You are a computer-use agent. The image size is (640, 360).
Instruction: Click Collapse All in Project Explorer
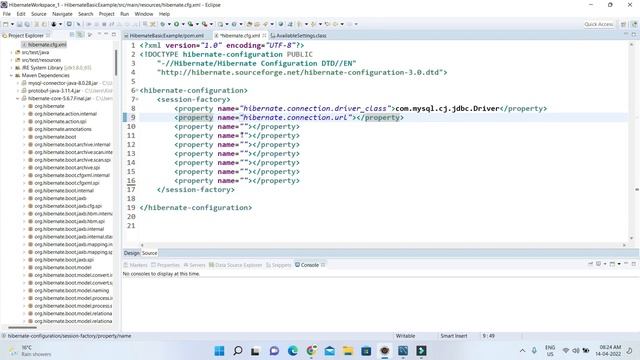72,35
